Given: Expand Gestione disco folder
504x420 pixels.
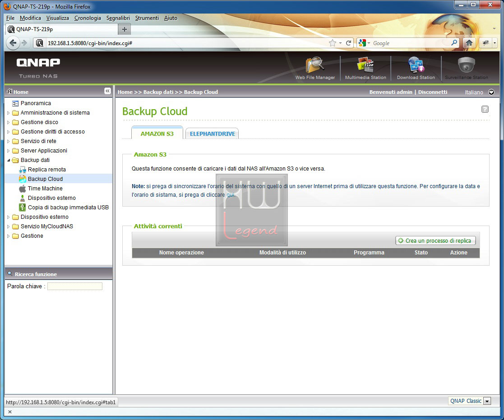Looking at the screenshot, I should (9, 122).
